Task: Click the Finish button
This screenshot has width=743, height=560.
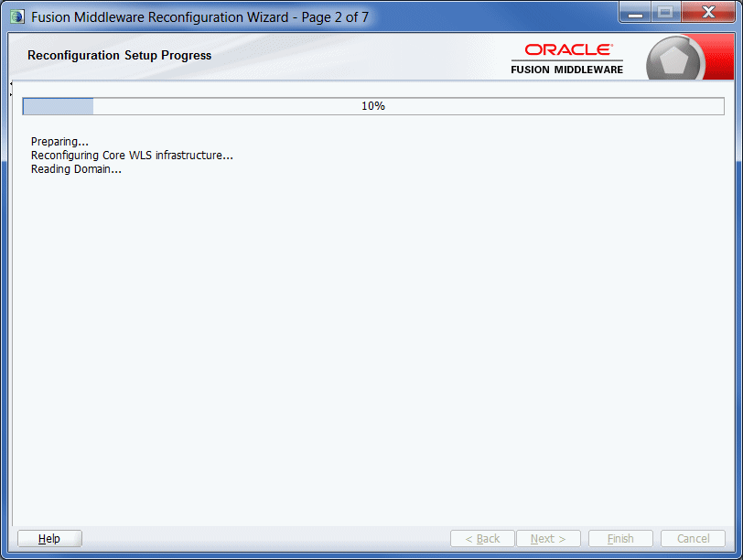Action: point(620,539)
